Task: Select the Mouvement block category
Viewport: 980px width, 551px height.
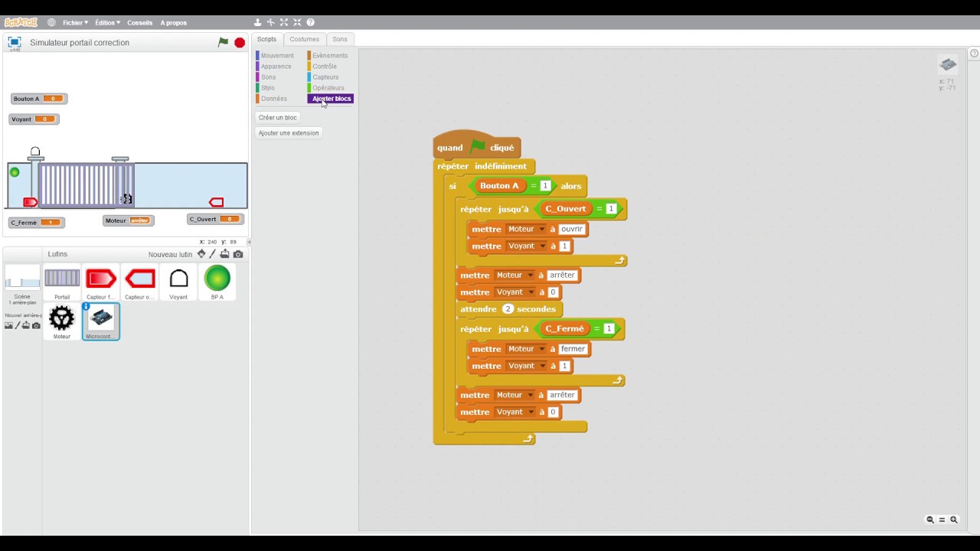Action: (276, 56)
